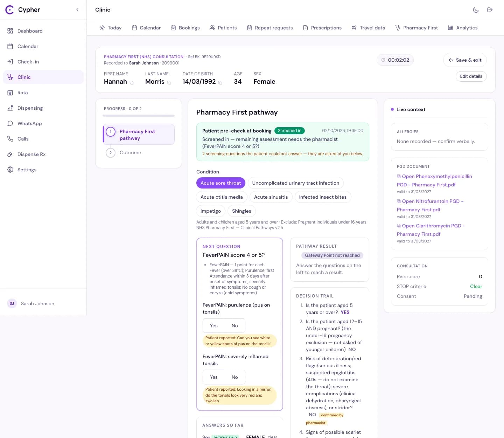Image resolution: width=504 pixels, height=438 pixels.
Task: Go to Check-in in sidebar
Action: tap(43, 62)
